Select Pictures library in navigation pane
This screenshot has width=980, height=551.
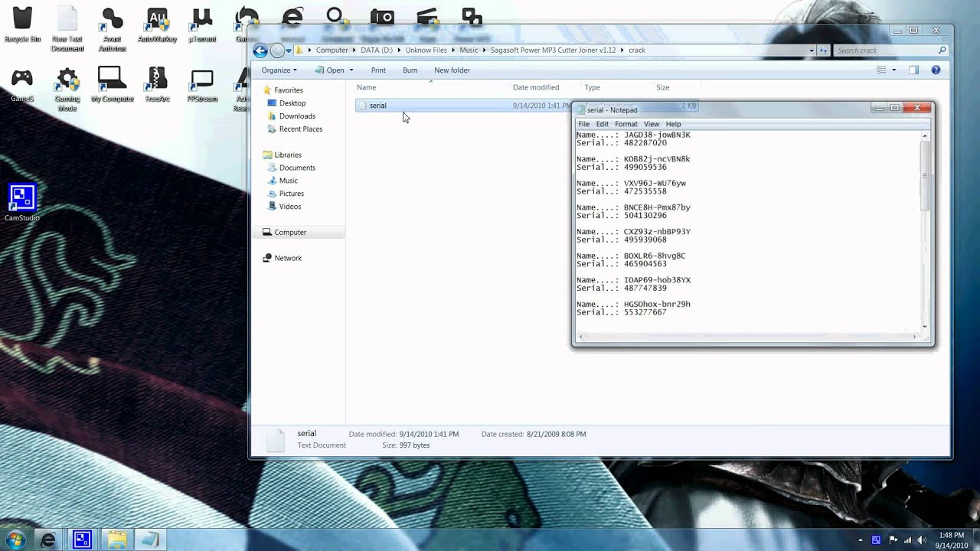(292, 194)
